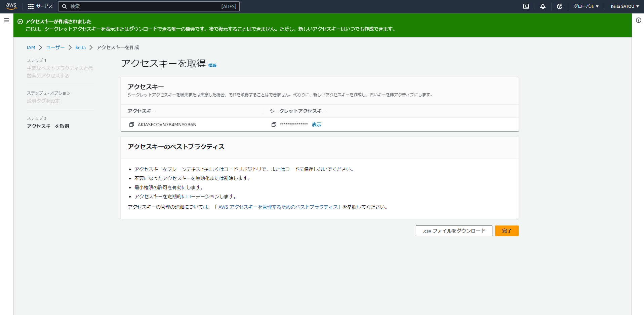Viewport: 644px width, 315px height.
Task: Select the access key text AKIASECOVN7B4MNYGB6N
Action: [x=167, y=125]
